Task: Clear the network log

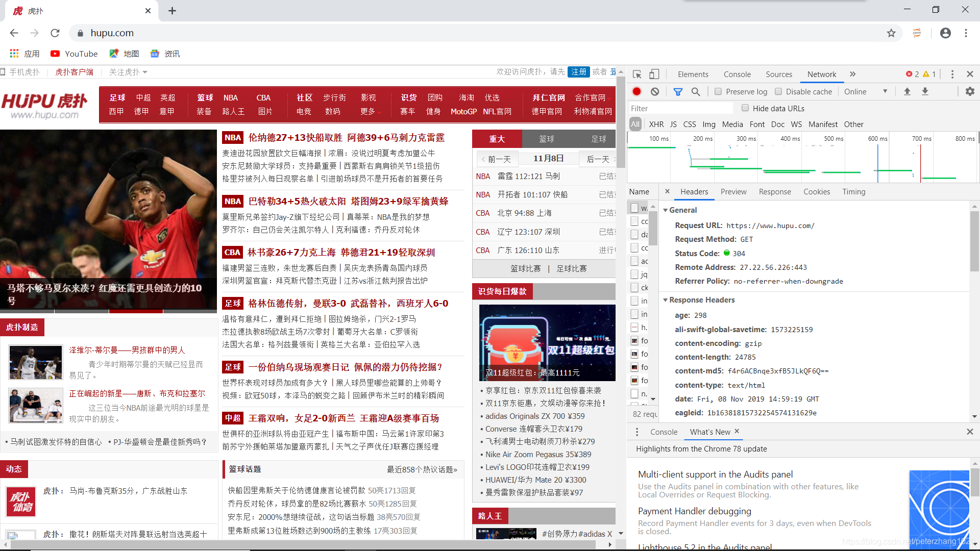Action: [x=655, y=91]
